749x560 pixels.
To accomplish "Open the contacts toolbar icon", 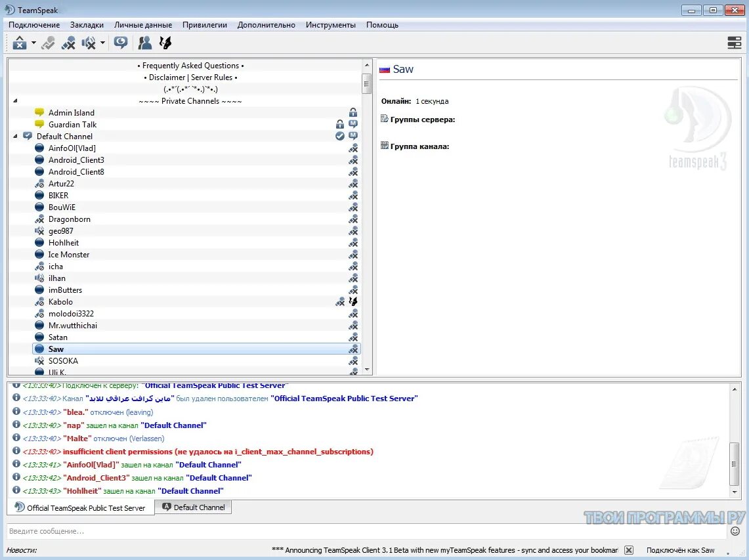I will click(x=144, y=43).
